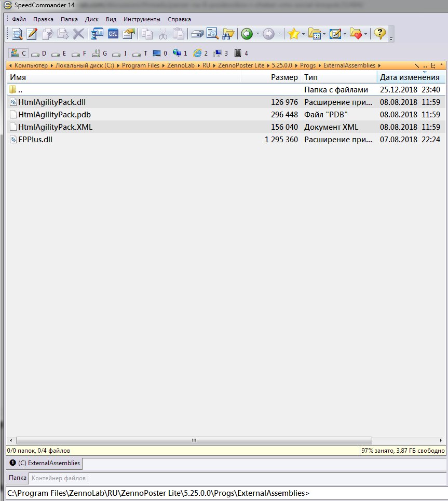Image resolution: width=448 pixels, height=501 pixels.
Task: Open the Инструменты menu
Action: point(142,19)
